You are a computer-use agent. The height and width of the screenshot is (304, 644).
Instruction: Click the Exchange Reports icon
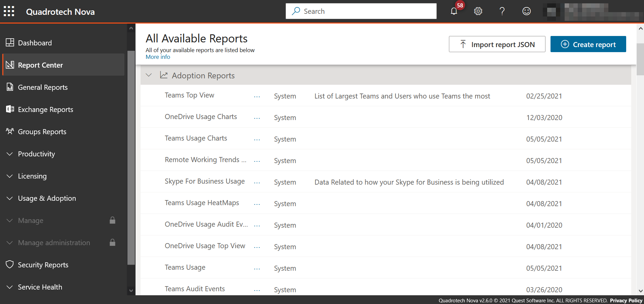click(x=10, y=109)
